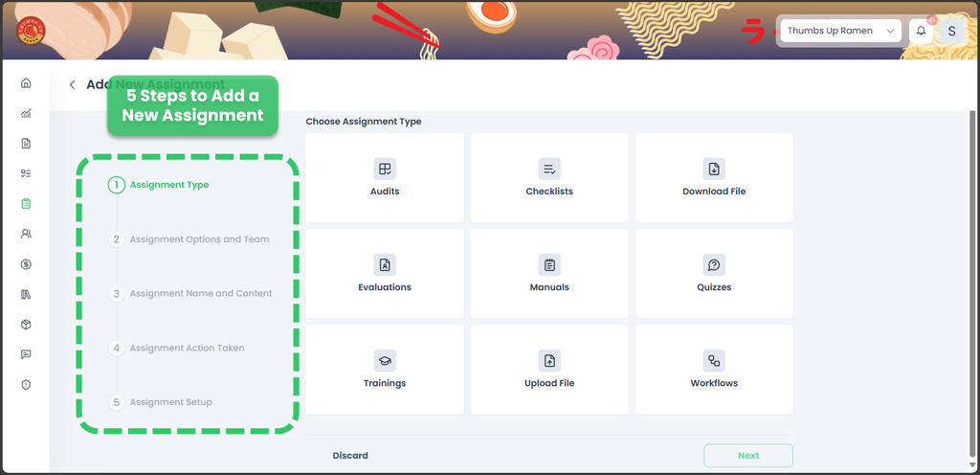Click the back chevron beside Add New Assignment
The image size is (980, 475).
tap(72, 84)
